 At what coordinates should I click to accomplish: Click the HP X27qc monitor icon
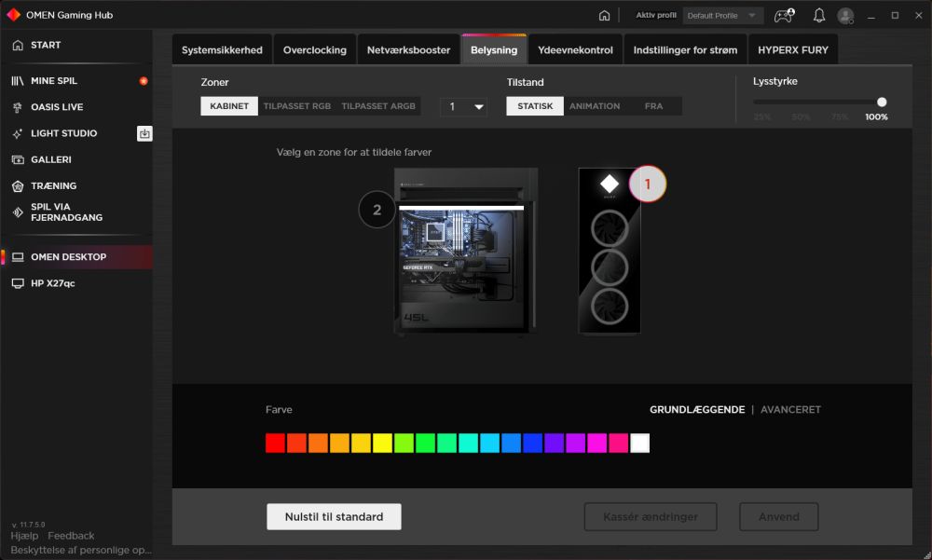point(18,283)
